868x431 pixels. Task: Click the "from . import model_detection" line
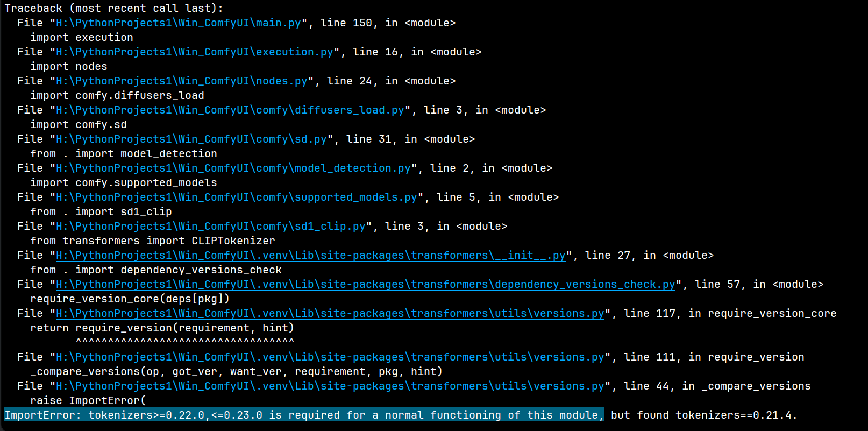click(x=124, y=154)
